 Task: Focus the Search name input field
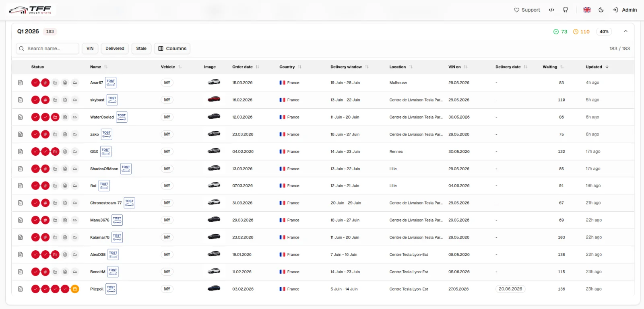coord(47,49)
